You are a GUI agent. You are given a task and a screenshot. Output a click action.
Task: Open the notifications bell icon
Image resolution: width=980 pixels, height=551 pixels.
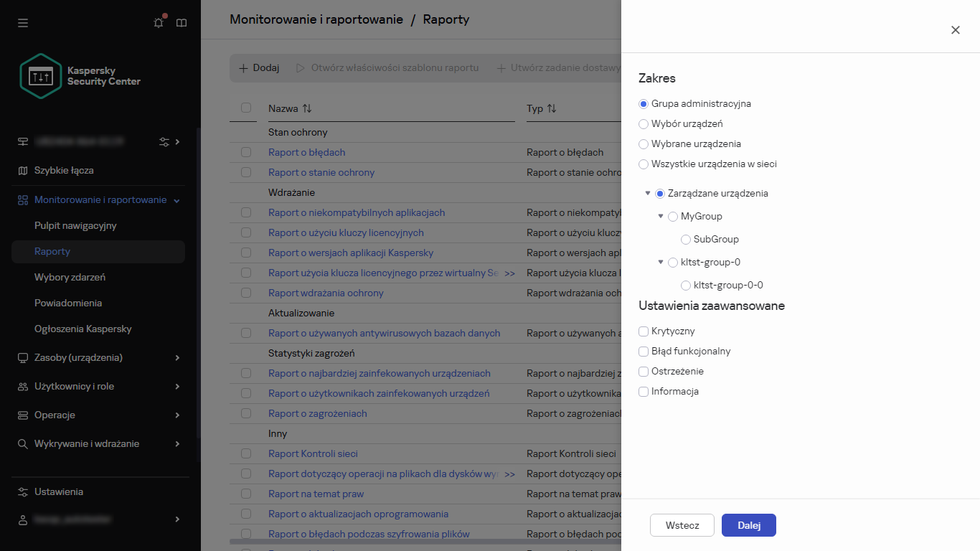click(159, 23)
